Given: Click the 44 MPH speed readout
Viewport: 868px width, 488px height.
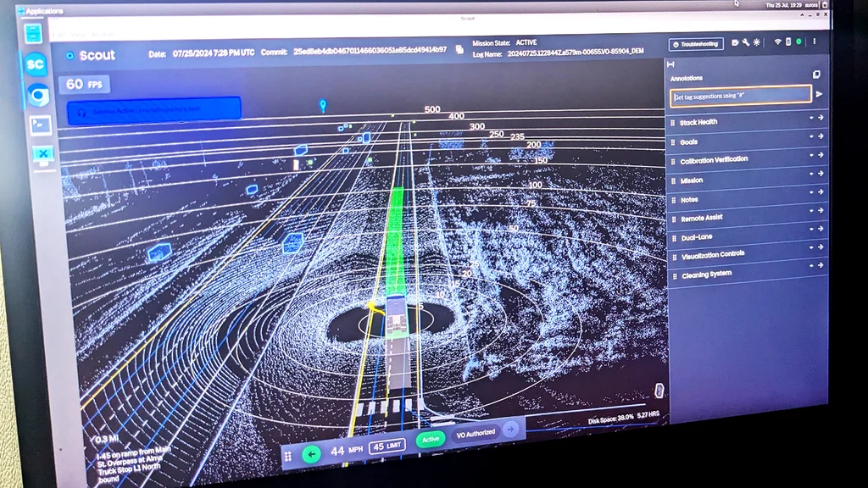Looking at the screenshot, I should point(347,451).
